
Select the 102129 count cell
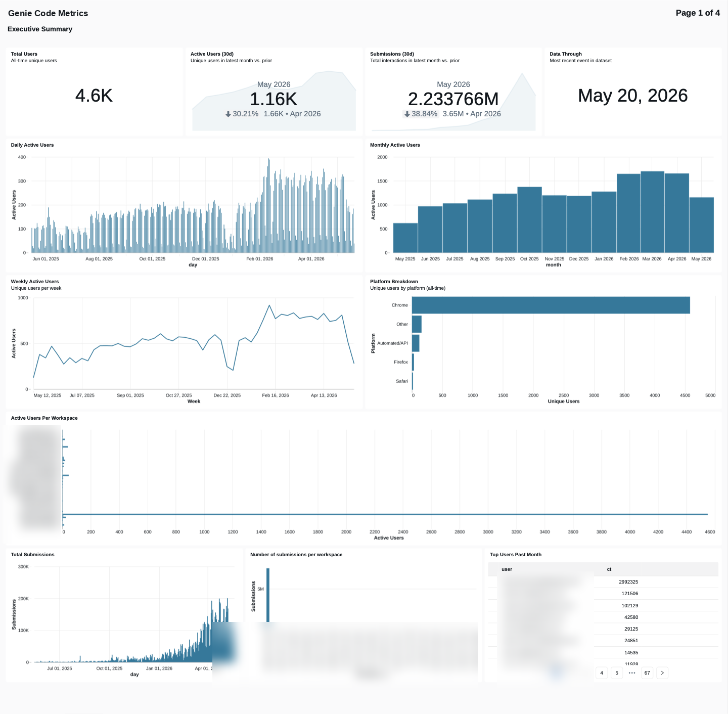pyautogui.click(x=630, y=605)
